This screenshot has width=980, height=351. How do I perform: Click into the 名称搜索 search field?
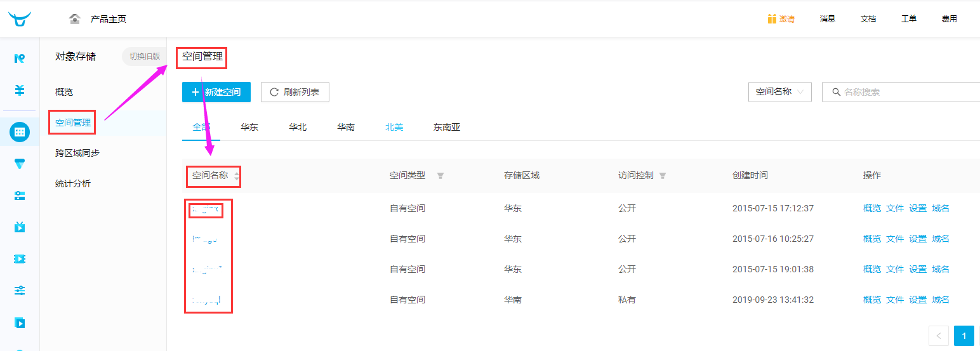(x=908, y=92)
